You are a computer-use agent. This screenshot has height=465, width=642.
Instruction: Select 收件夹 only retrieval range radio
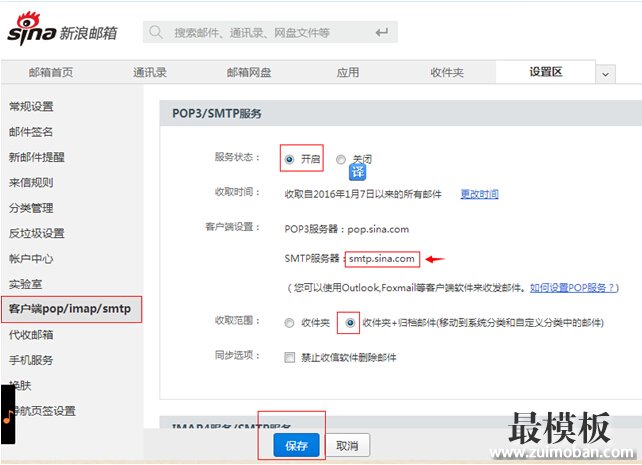[x=289, y=323]
